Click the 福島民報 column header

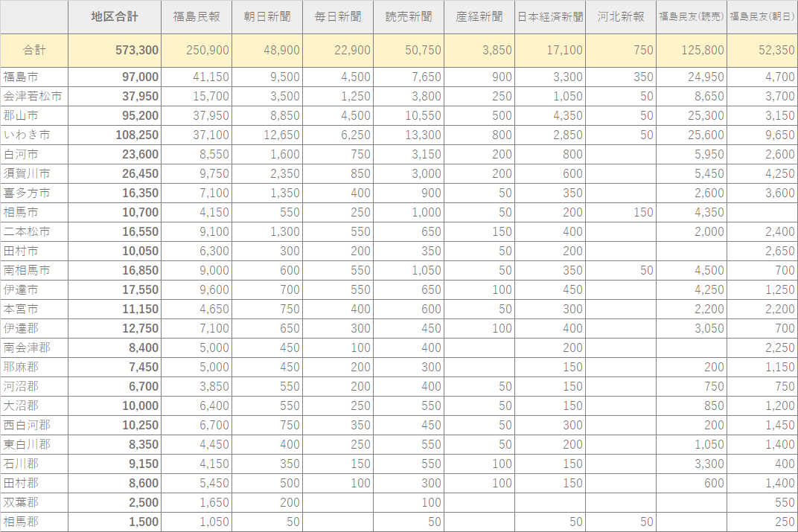point(197,17)
